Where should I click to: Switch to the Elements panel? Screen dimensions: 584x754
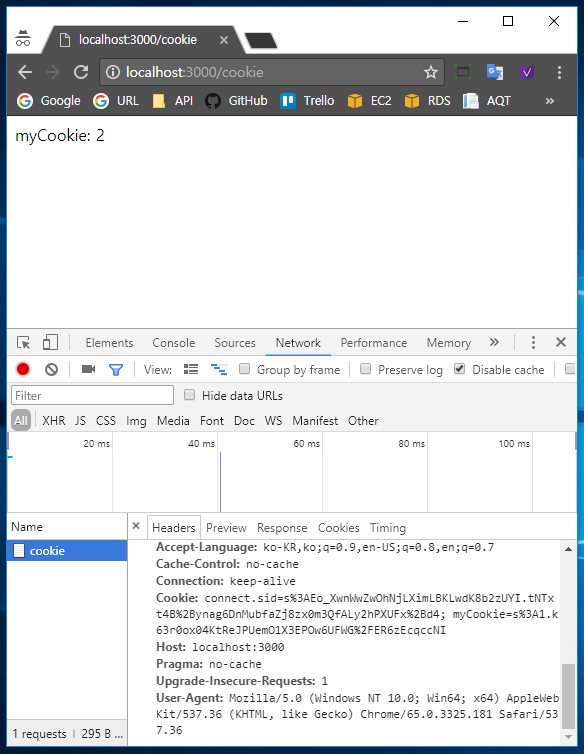click(109, 343)
